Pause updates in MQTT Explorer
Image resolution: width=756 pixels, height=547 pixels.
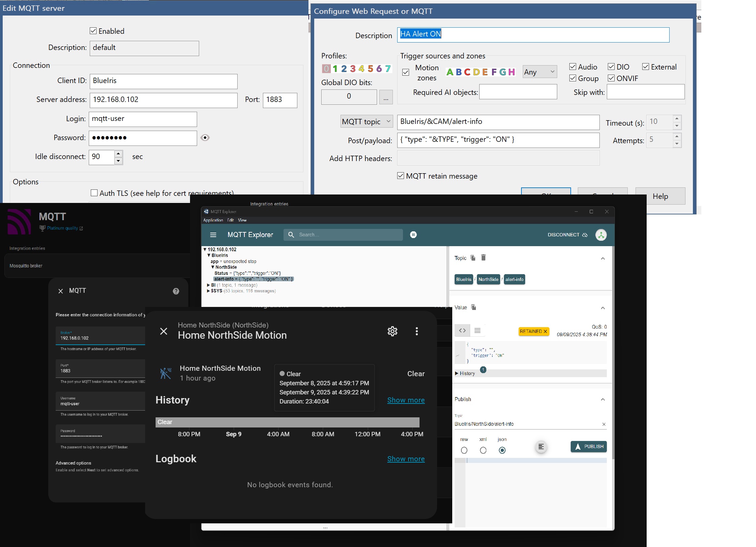pos(413,235)
